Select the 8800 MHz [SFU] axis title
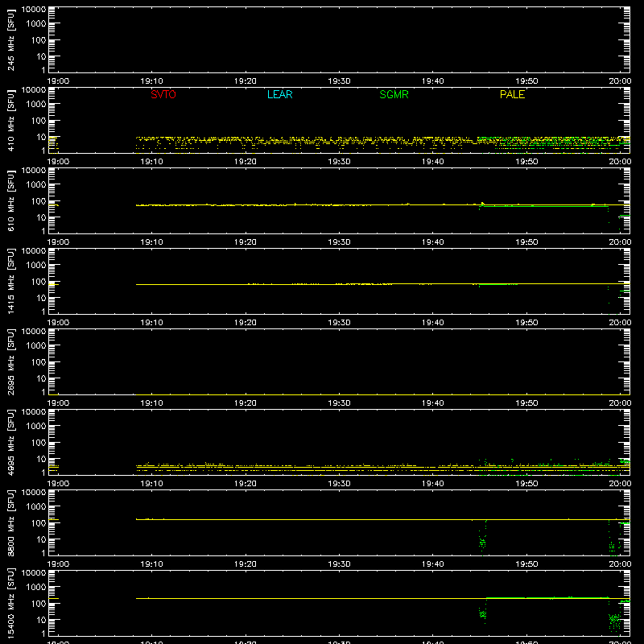Viewport: 644px width, 644px height. point(11,523)
